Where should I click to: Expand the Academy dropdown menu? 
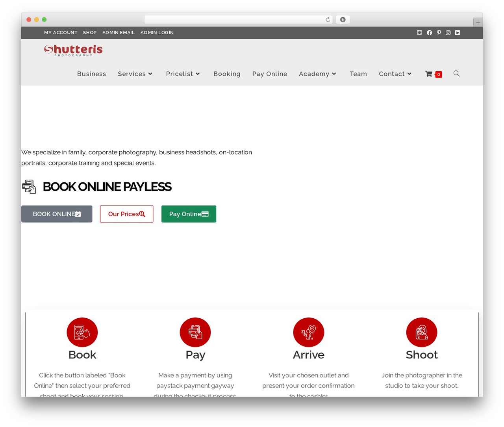[318, 74]
